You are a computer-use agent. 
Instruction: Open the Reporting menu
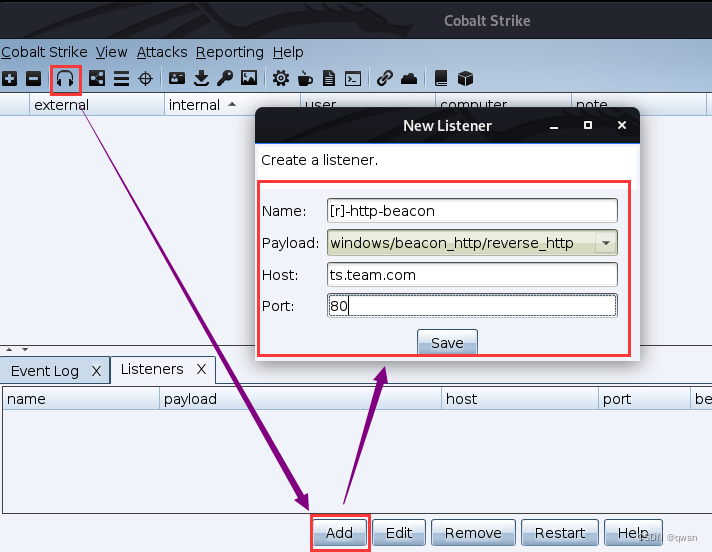tap(230, 52)
